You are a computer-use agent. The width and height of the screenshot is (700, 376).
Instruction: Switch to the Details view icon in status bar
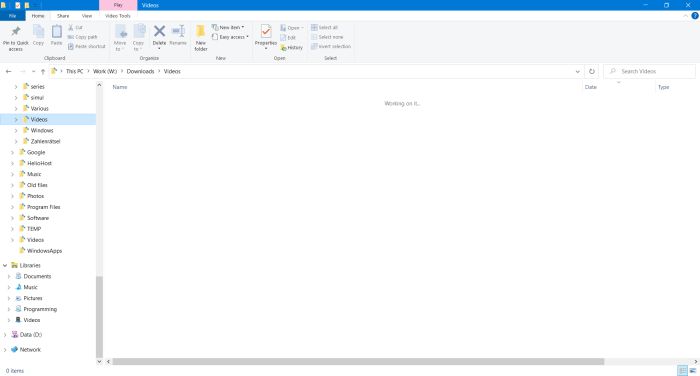682,371
